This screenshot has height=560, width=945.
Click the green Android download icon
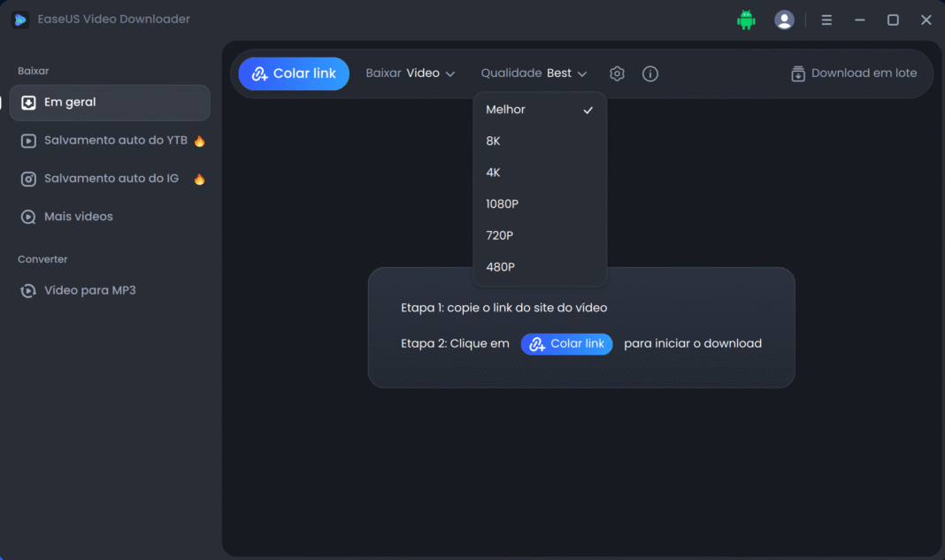tap(746, 19)
